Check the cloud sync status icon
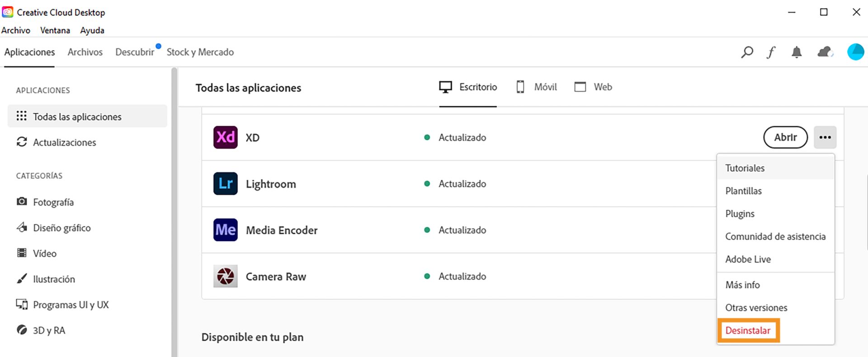 (x=826, y=52)
